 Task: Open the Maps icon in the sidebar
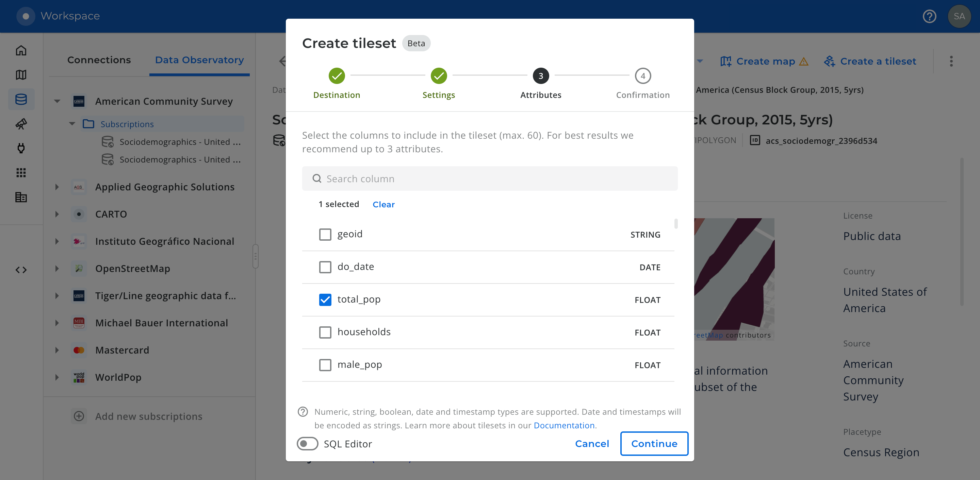point(21,75)
